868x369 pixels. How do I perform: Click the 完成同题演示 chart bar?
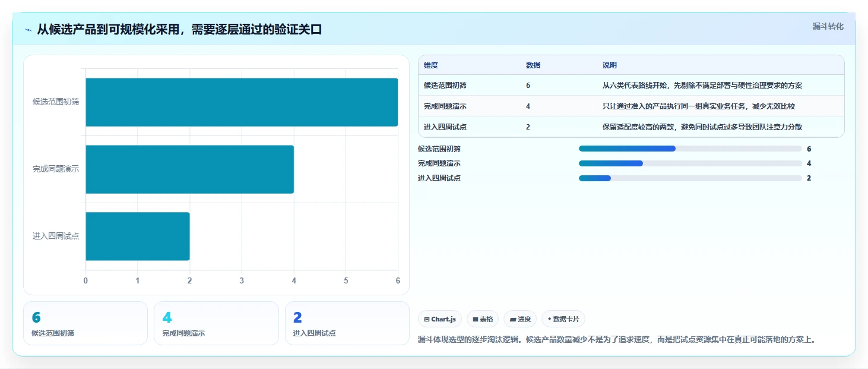(x=190, y=169)
